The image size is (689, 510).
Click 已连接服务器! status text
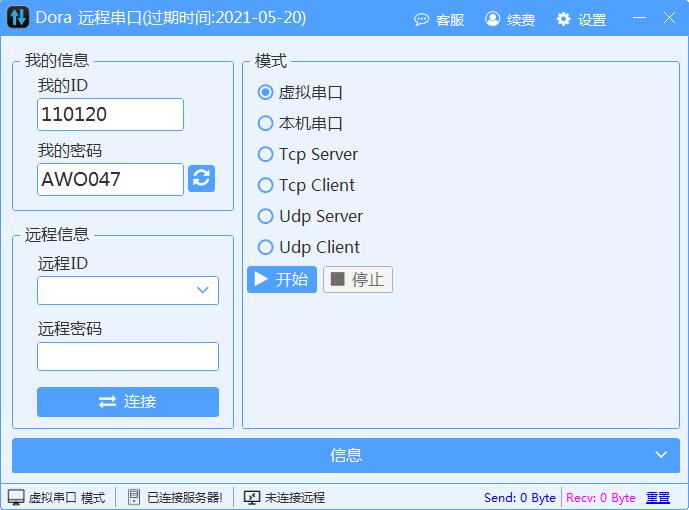(x=185, y=498)
